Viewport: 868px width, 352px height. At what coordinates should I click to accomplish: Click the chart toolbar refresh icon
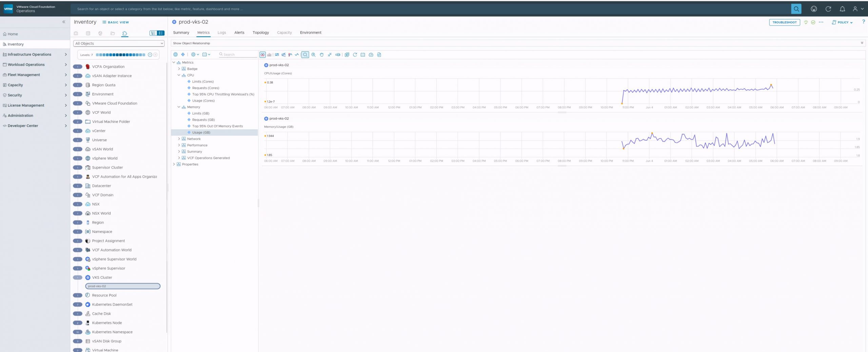click(x=355, y=55)
